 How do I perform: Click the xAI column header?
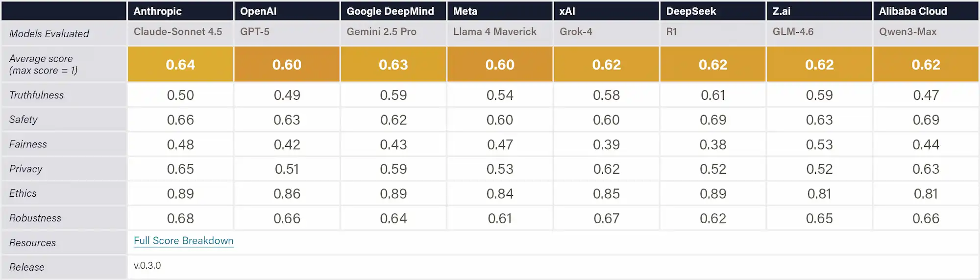click(567, 11)
